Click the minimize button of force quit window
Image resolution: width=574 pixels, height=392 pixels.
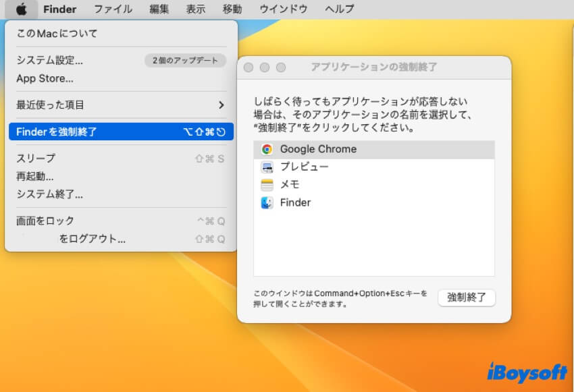pyautogui.click(x=265, y=67)
